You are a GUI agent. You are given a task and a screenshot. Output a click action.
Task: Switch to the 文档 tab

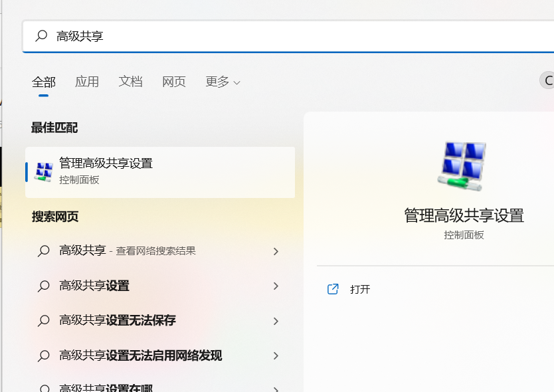(130, 82)
